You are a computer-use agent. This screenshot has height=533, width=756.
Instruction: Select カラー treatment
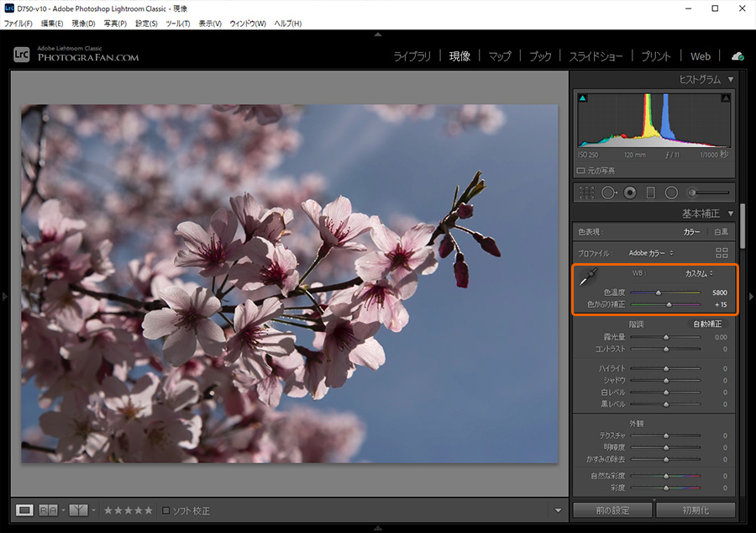pyautogui.click(x=691, y=231)
